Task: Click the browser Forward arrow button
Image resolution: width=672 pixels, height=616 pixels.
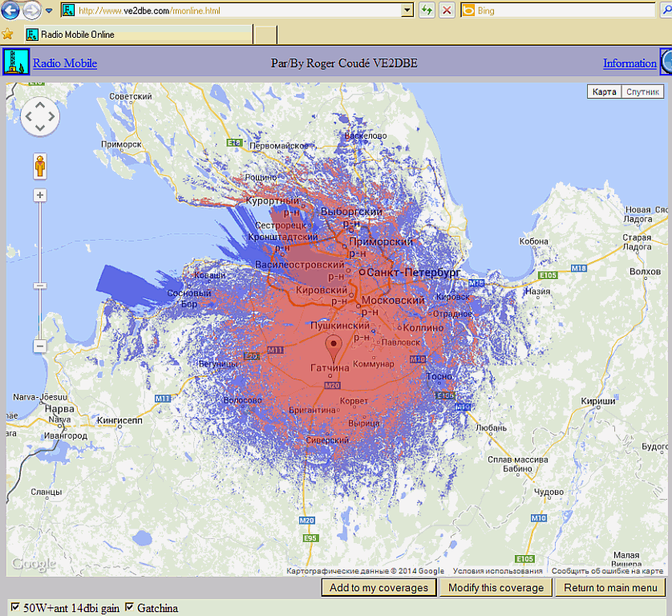Action: [32, 10]
